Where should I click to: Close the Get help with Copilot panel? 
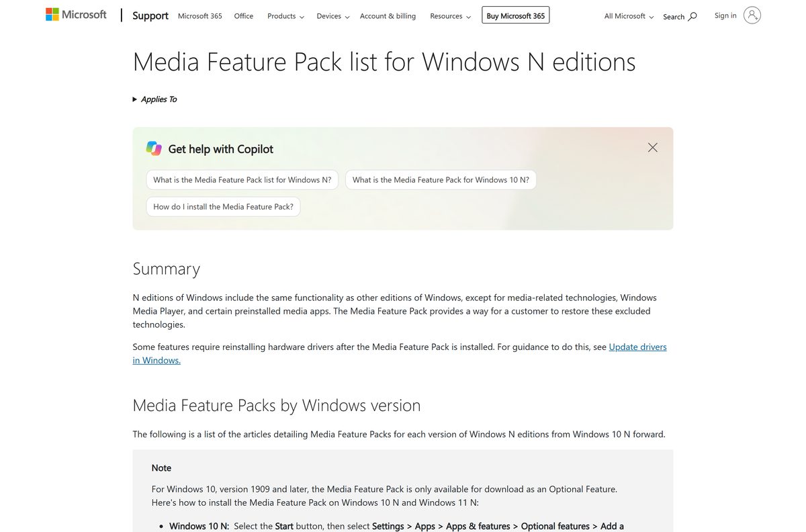(653, 147)
